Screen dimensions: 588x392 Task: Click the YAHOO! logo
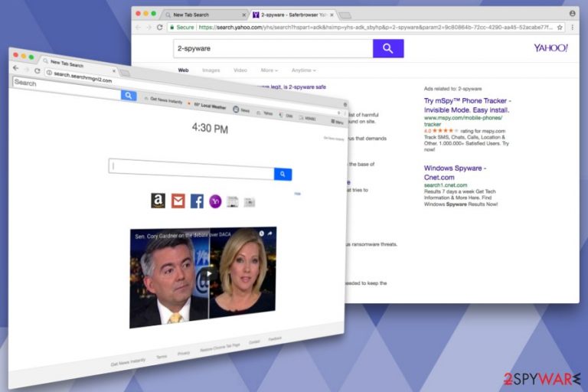coord(551,47)
